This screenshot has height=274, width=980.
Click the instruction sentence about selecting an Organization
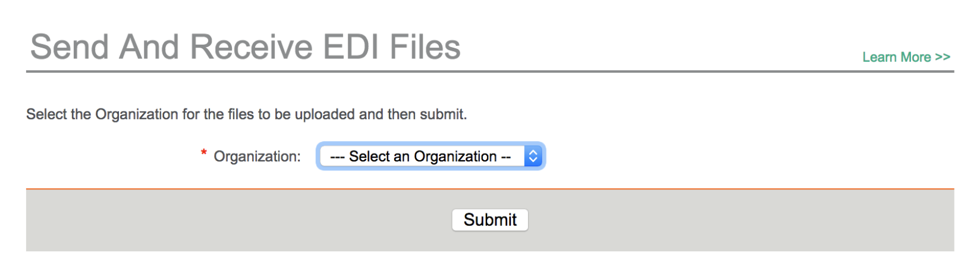pos(246,114)
